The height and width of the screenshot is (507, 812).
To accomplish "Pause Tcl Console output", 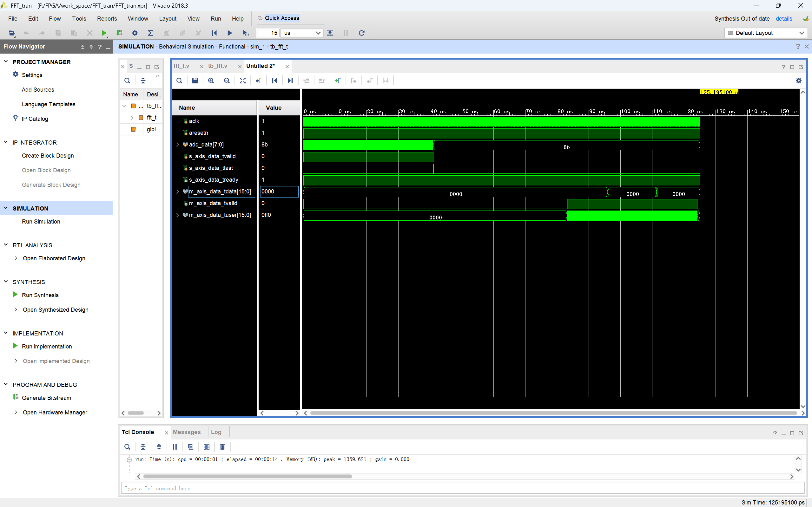I will coord(175,447).
